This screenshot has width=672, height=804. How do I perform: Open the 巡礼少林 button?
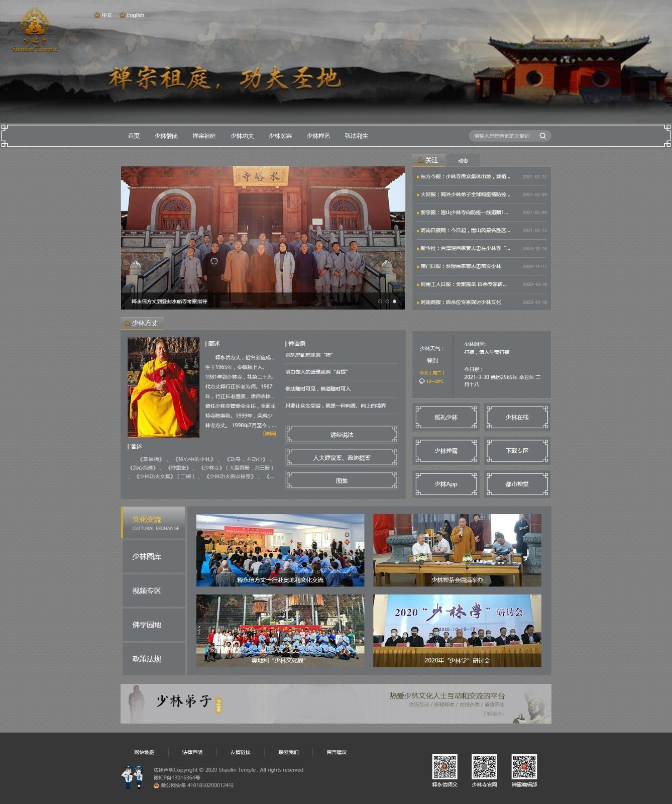click(x=446, y=417)
